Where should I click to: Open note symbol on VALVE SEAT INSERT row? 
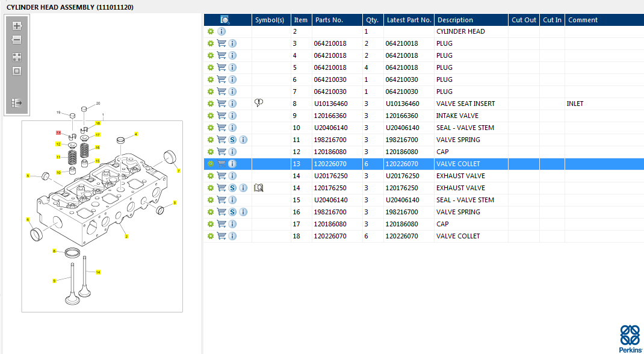259,103
